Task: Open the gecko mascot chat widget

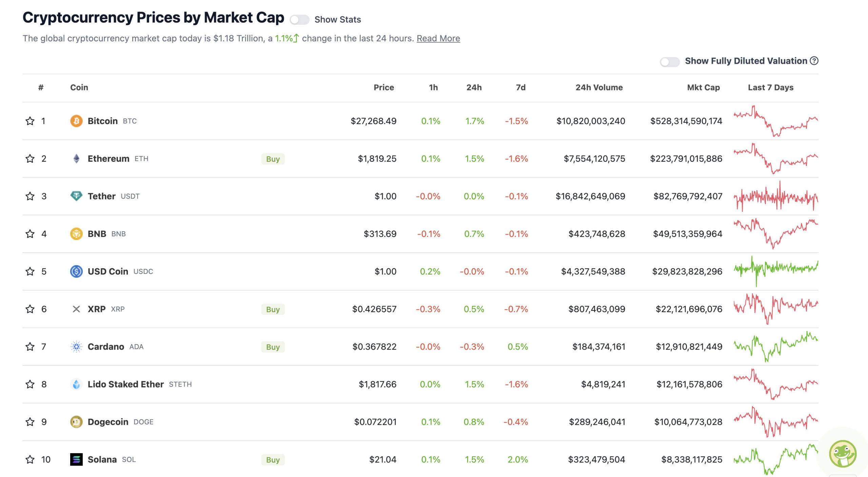Action: click(843, 454)
